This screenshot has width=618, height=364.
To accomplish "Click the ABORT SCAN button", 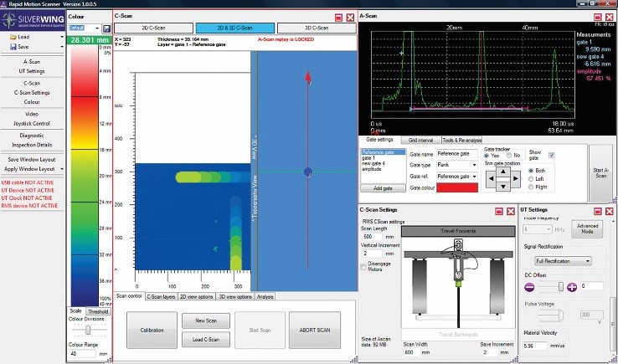I will [313, 330].
